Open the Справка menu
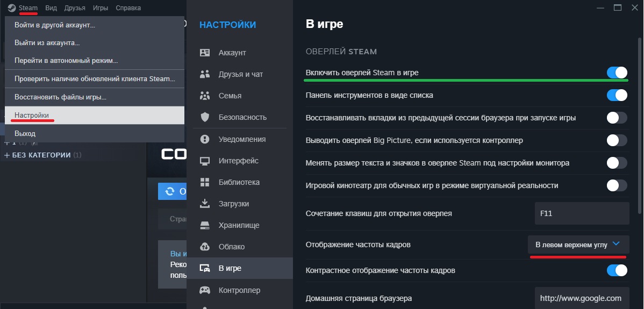 (x=128, y=8)
